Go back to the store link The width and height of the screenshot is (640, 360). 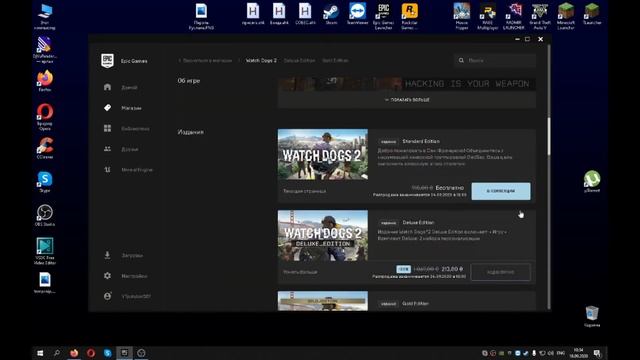tap(205, 60)
